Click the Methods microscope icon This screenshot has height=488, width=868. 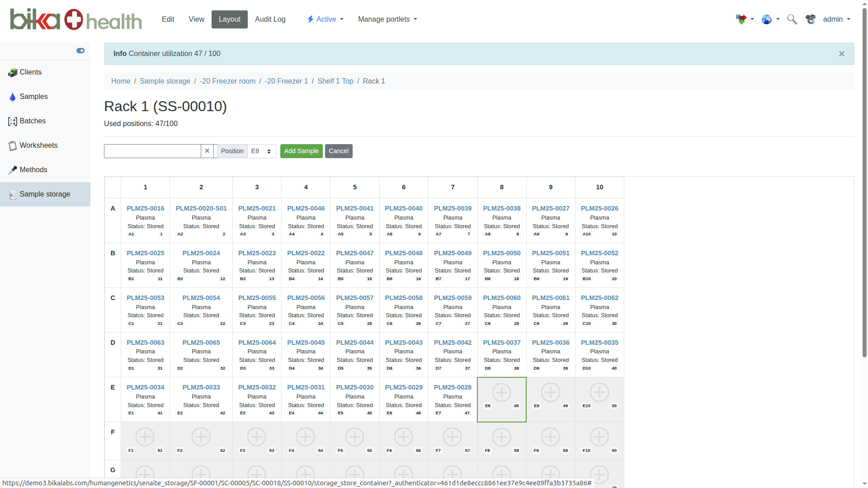click(13, 170)
